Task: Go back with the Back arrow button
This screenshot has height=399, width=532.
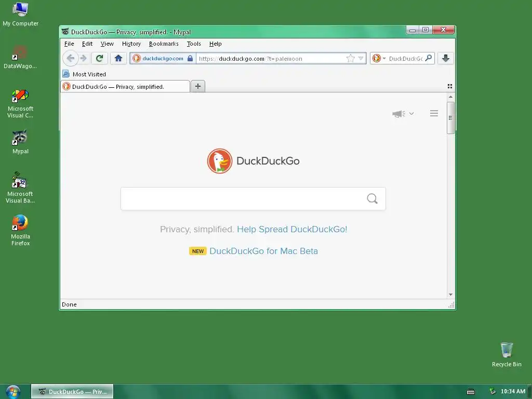Action: tap(71, 58)
